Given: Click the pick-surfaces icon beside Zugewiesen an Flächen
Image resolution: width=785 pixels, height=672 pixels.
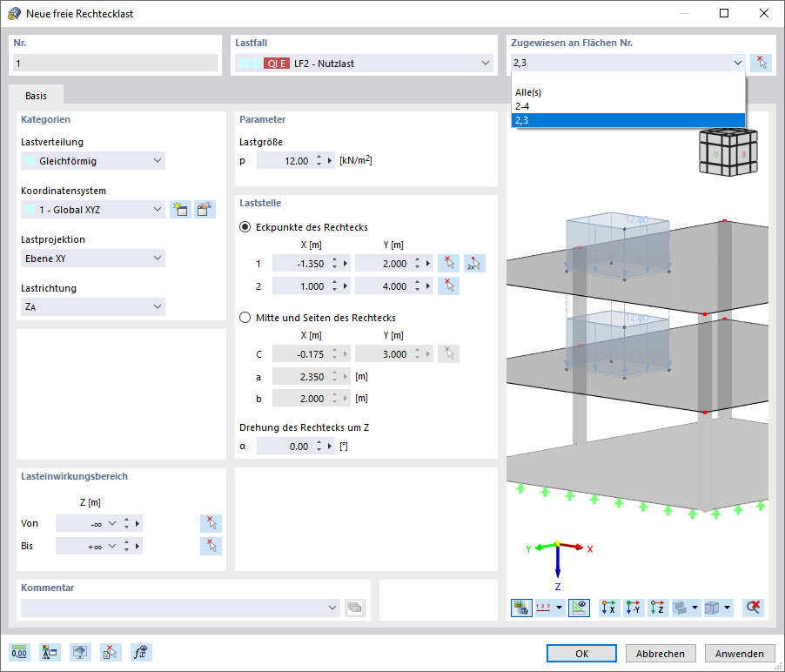Looking at the screenshot, I should (x=761, y=63).
